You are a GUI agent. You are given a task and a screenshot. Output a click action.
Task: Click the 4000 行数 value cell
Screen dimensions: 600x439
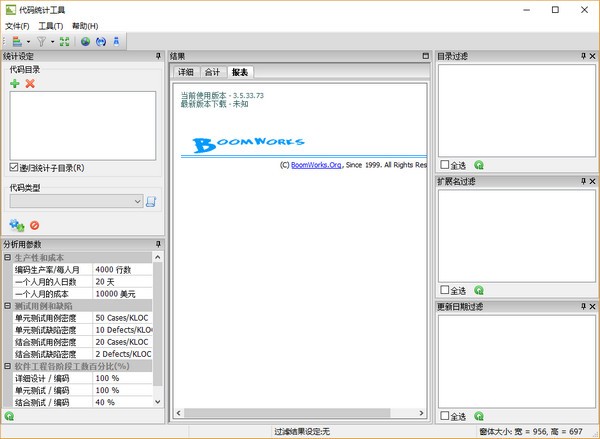click(122, 269)
